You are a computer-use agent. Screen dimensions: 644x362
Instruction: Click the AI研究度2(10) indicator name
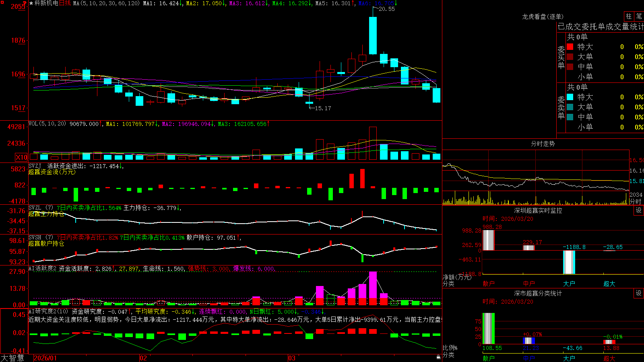click(49, 311)
